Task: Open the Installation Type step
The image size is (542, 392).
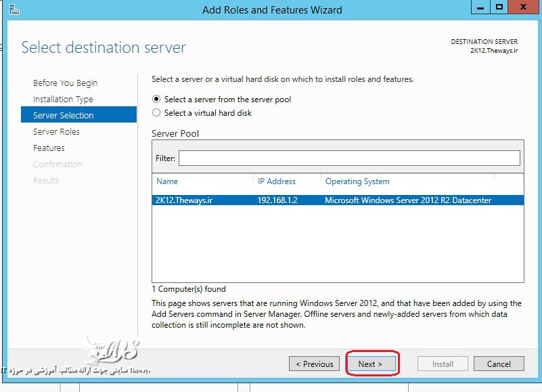Action: 63,100
